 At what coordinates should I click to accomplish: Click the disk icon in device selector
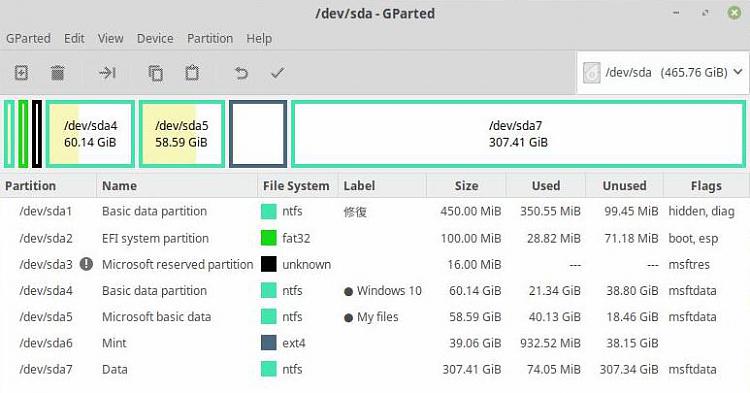(592, 73)
